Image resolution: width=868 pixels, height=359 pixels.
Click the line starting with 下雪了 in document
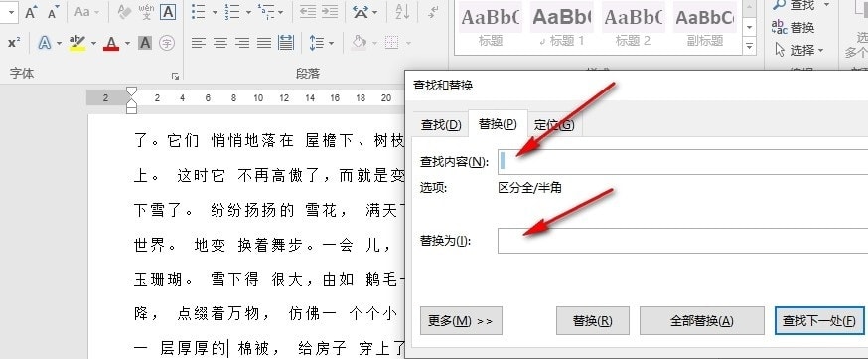(269, 210)
